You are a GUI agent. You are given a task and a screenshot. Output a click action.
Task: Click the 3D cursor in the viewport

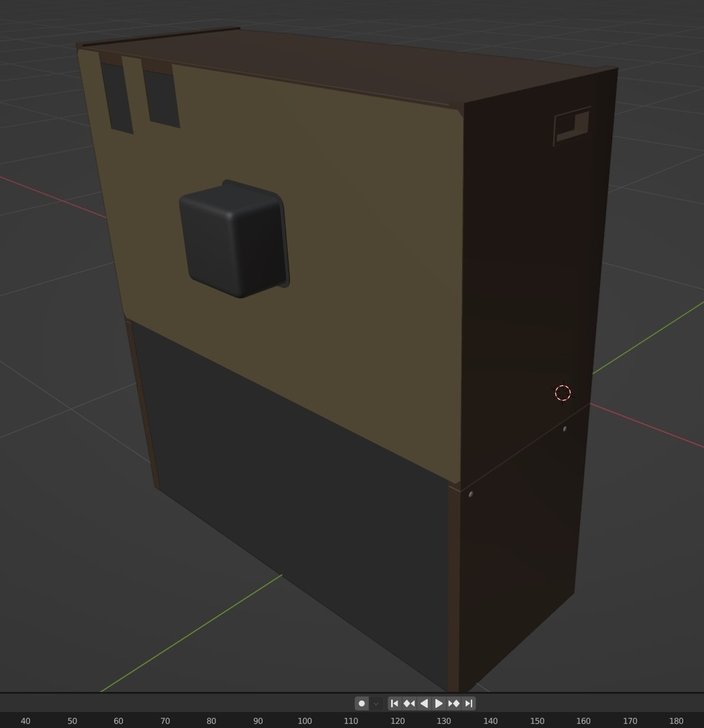[x=562, y=392]
